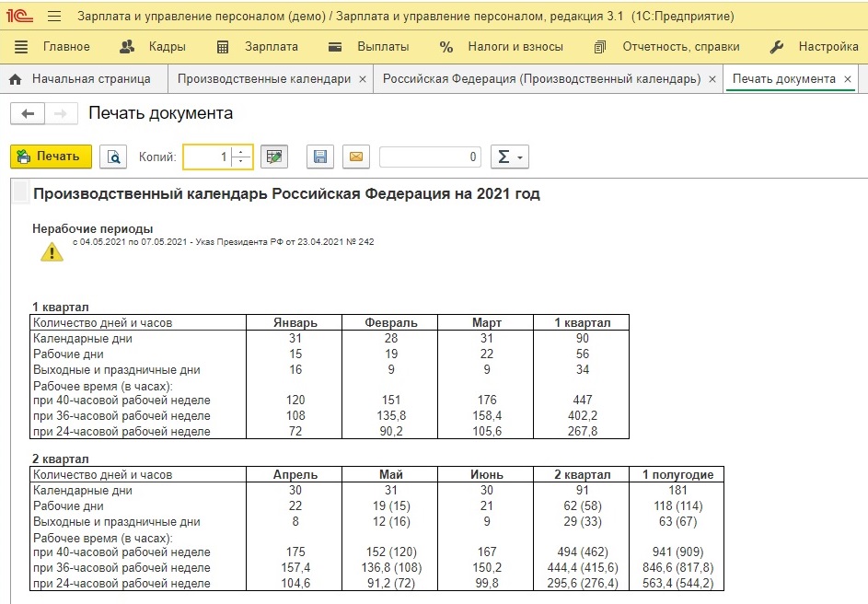The width and height of the screenshot is (868, 604).
Task: Click the 1 квартал total cell 447
Action: (x=583, y=400)
